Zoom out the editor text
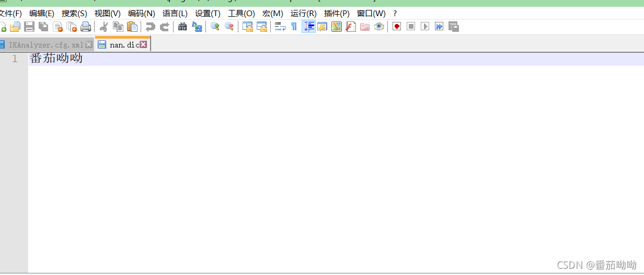This screenshot has height=275, width=644. point(229,27)
